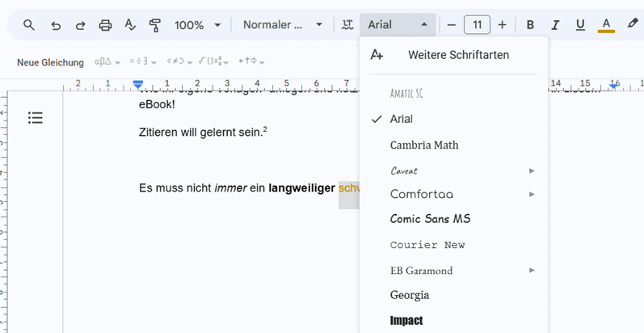Run spelling and grammar check

(x=130, y=25)
